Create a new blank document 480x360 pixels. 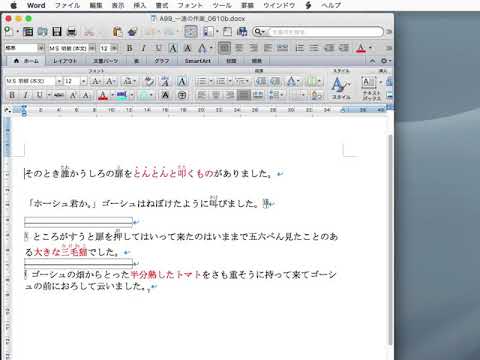click(8, 31)
